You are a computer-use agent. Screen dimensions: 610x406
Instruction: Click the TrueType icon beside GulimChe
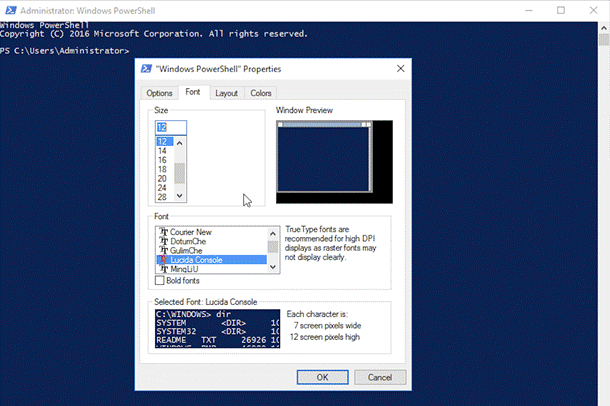point(164,250)
